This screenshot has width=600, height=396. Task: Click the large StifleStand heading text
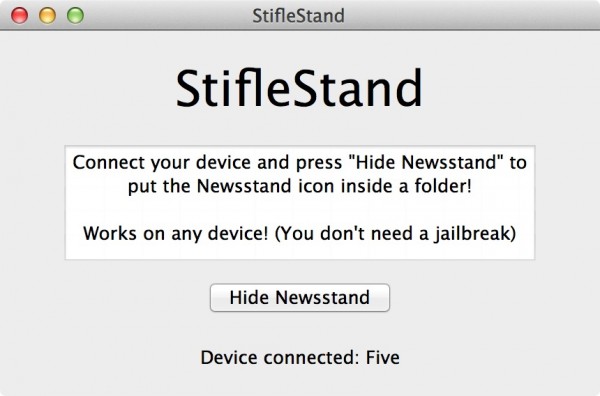(299, 88)
